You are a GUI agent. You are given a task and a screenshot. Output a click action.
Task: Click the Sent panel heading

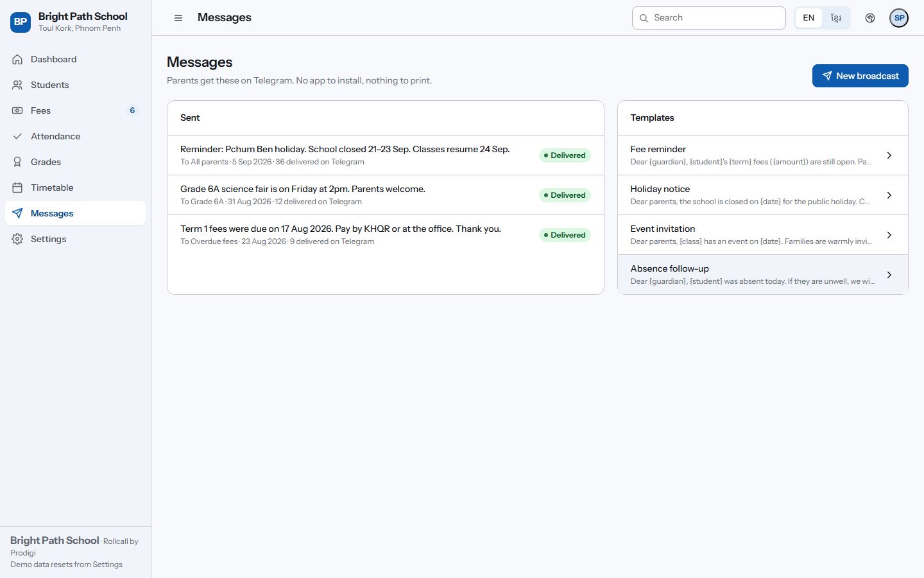[190, 118]
